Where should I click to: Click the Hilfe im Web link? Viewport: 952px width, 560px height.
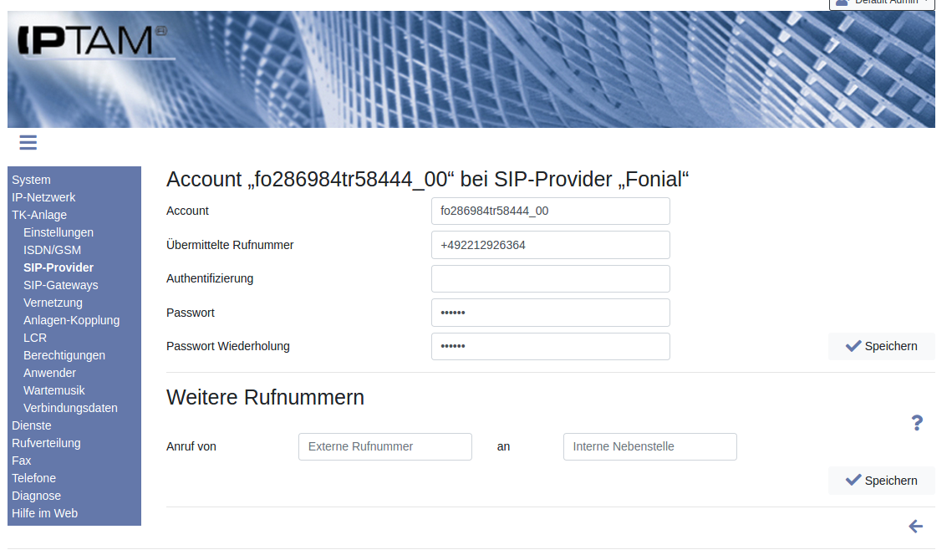click(x=44, y=513)
